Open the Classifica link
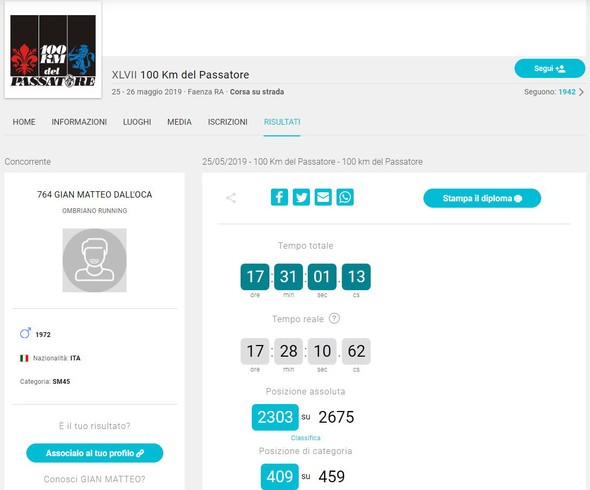This screenshot has height=490, width=590. click(x=306, y=438)
